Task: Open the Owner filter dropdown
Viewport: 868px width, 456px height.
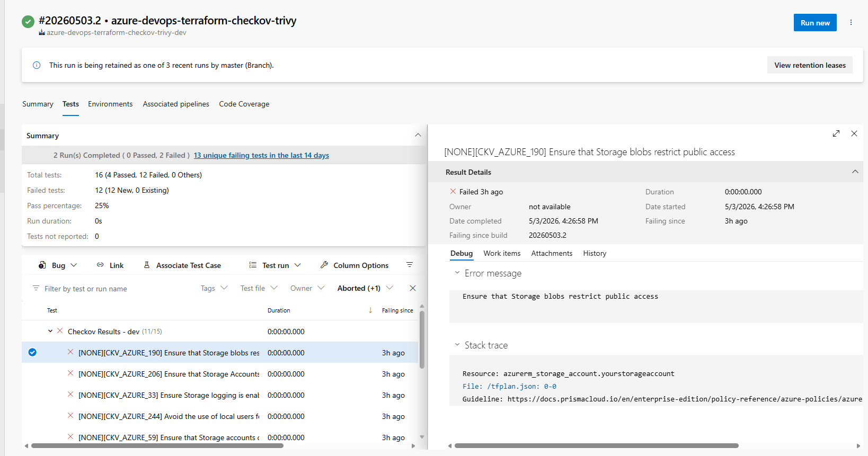Action: pyautogui.click(x=307, y=288)
